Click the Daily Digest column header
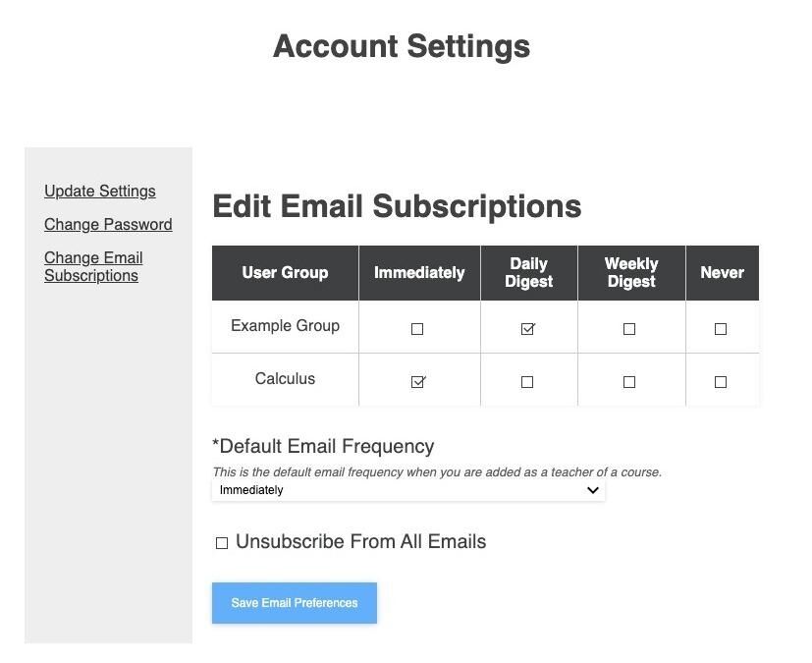812x663 pixels. (x=528, y=273)
